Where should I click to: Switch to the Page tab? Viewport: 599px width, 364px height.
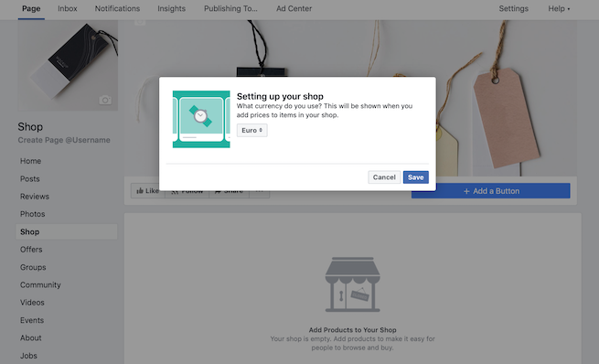(31, 8)
